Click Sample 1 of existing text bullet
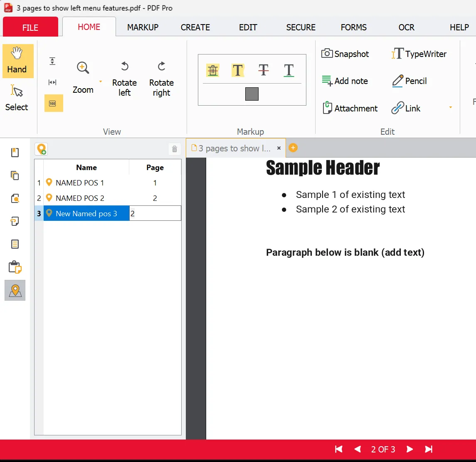Viewport: 476px width, 462px height. (x=350, y=194)
